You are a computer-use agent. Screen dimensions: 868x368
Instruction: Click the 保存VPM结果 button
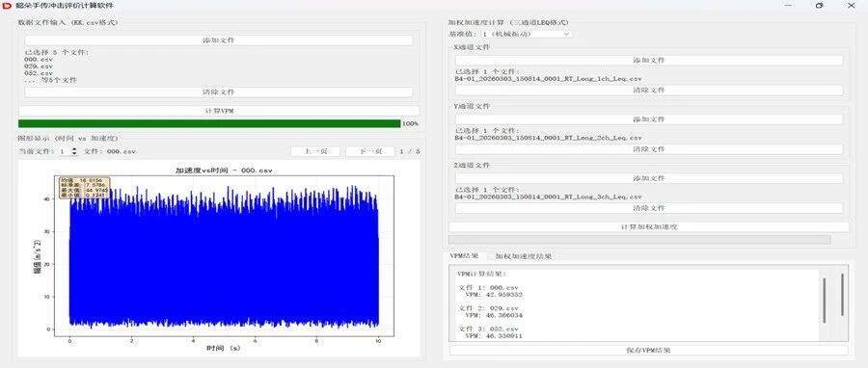648,351
